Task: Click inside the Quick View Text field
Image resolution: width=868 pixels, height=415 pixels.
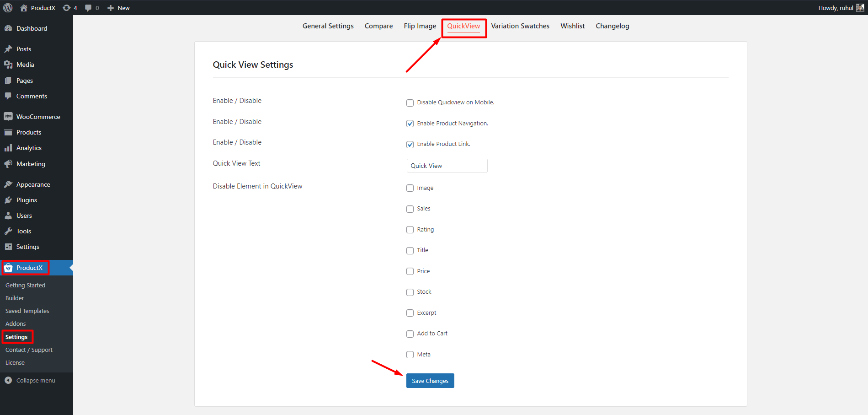Action: (447, 165)
